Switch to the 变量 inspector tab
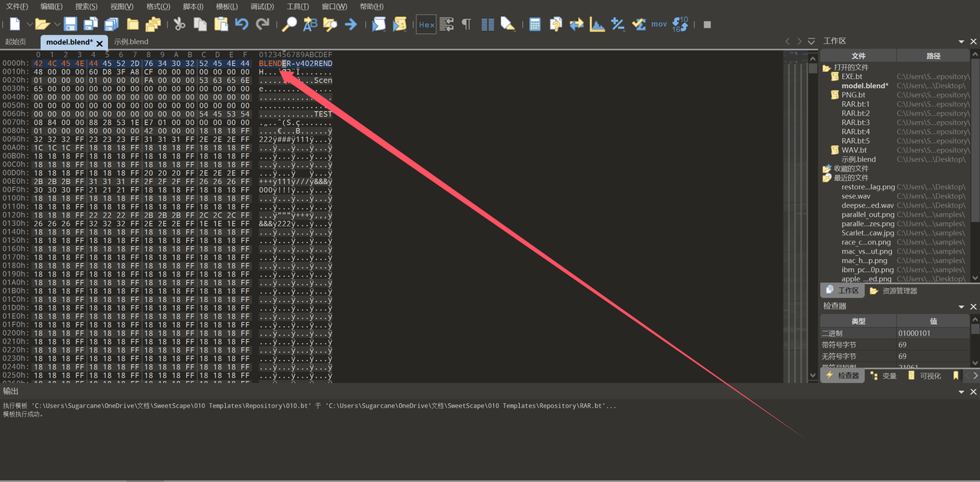The image size is (980, 482). coord(884,376)
